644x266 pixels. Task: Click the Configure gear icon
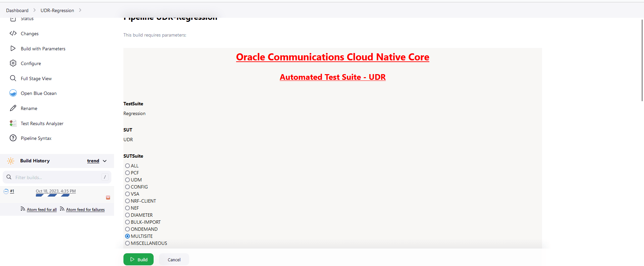click(x=13, y=63)
